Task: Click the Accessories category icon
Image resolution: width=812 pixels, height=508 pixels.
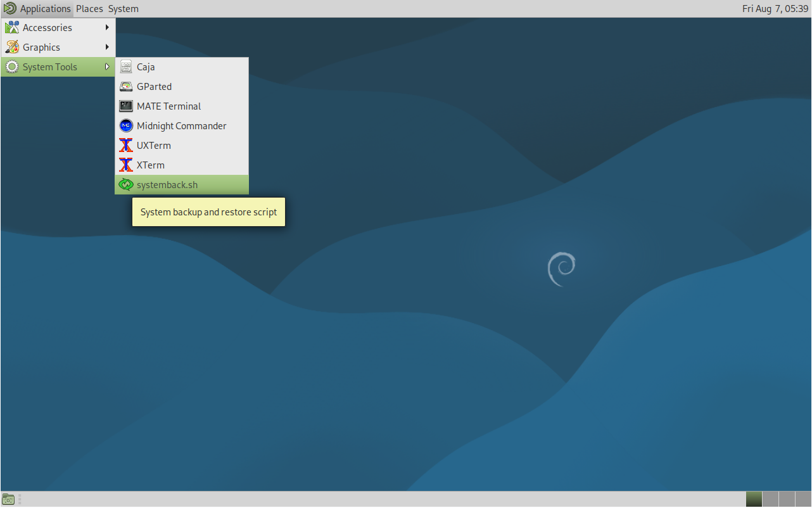Action: (12, 28)
